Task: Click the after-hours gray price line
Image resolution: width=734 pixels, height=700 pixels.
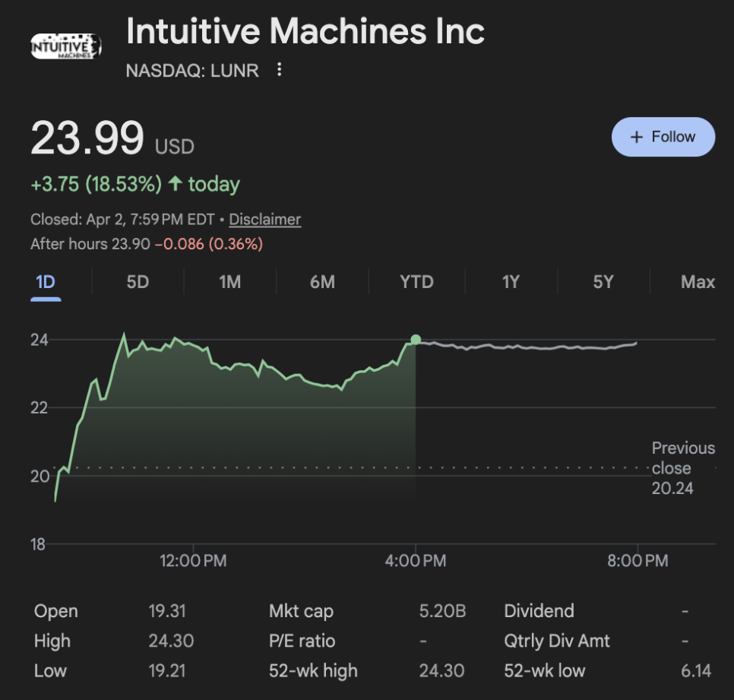Action: [x=532, y=347]
